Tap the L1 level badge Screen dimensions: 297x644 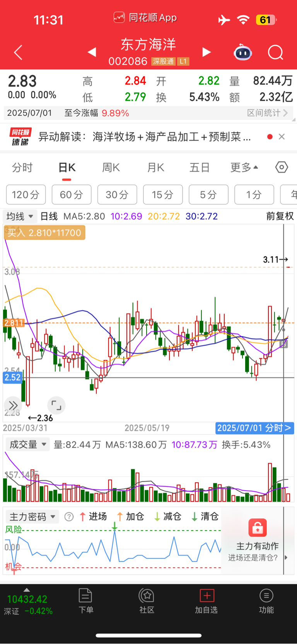click(x=183, y=61)
